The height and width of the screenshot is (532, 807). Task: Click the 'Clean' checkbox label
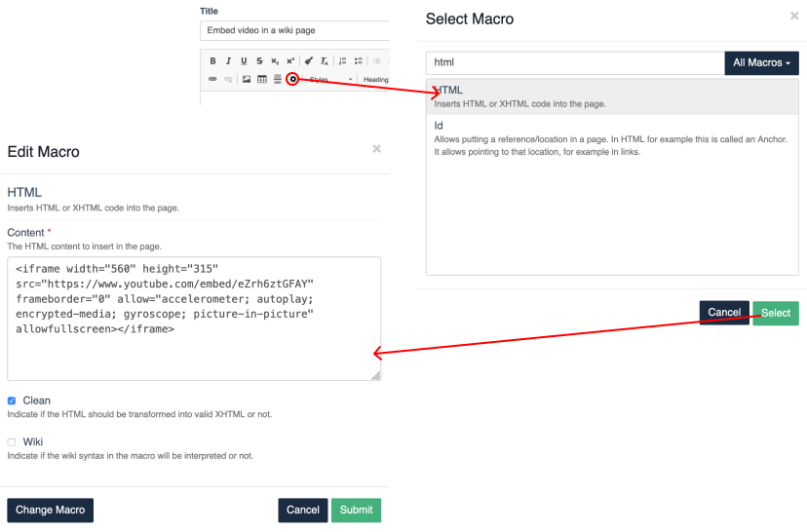point(36,400)
